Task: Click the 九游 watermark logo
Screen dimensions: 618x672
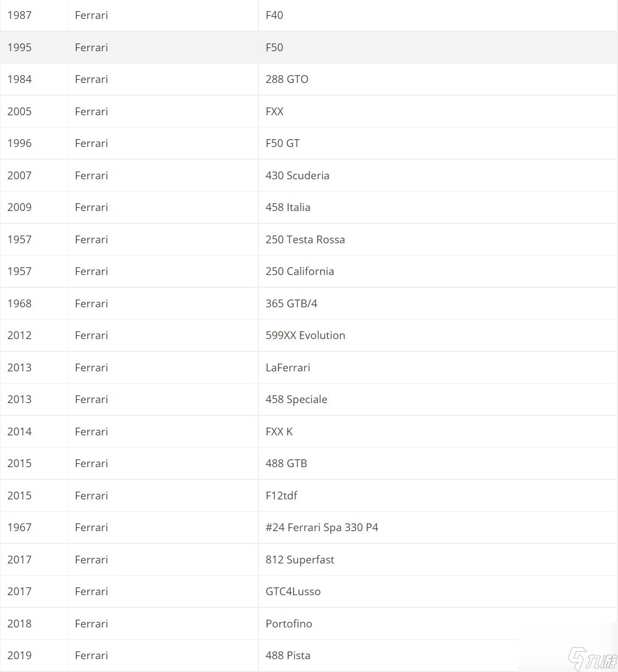Action: (592, 660)
